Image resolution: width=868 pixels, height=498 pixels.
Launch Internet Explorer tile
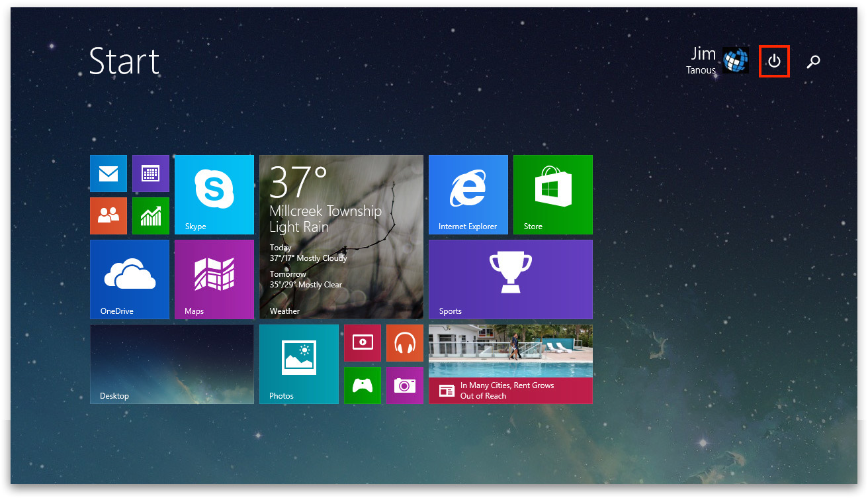coord(468,195)
